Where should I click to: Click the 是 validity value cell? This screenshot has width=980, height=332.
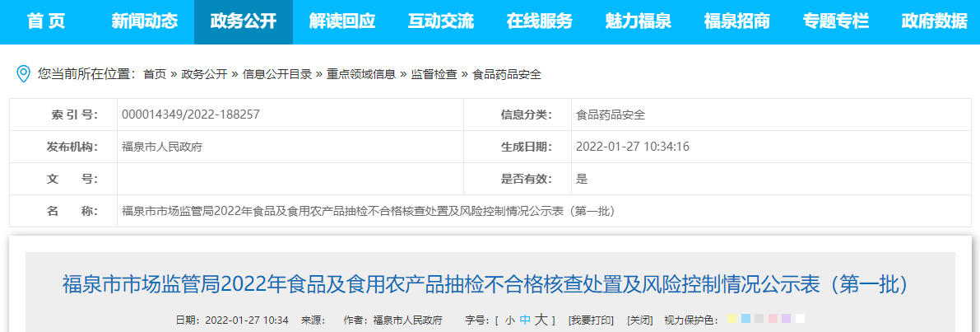pos(771,179)
